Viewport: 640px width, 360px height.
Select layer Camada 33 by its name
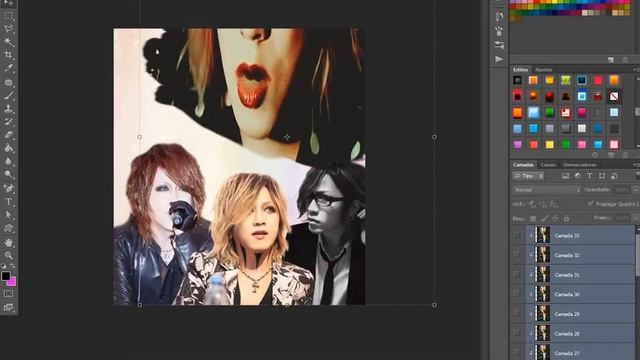[x=567, y=236]
